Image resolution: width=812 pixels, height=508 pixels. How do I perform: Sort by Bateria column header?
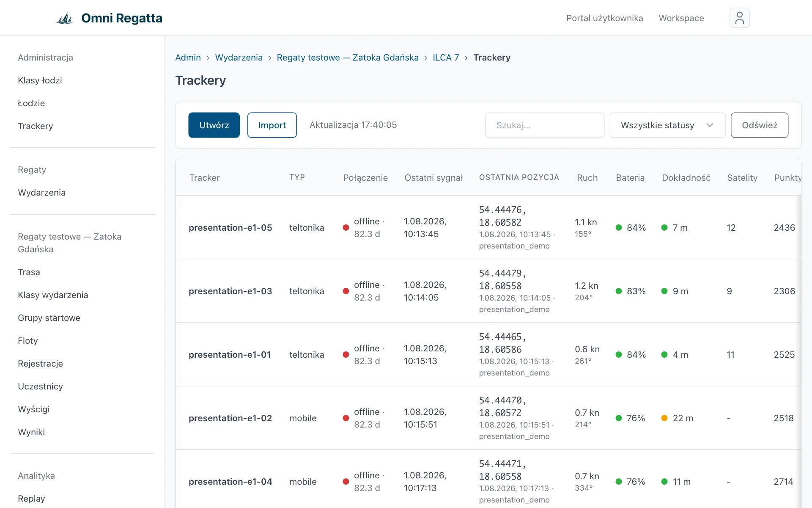630,178
